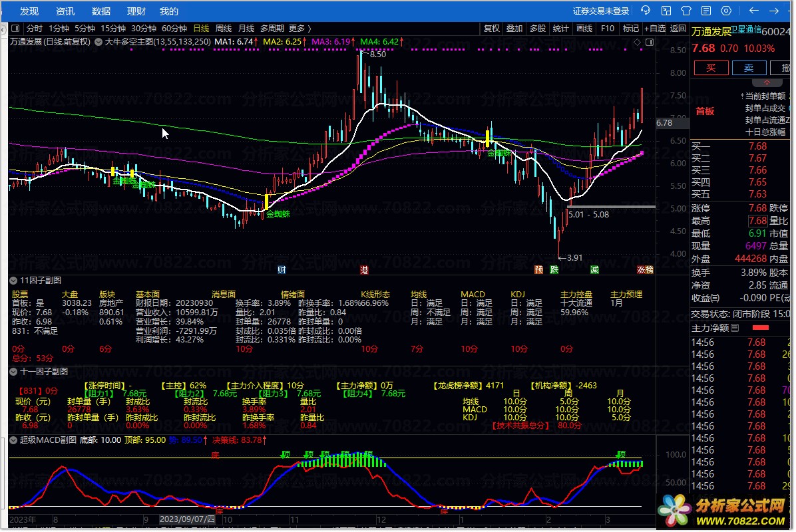Screen dimensions: 796x532
Task: Select the 日线 daily chart tab
Action: coord(201,29)
